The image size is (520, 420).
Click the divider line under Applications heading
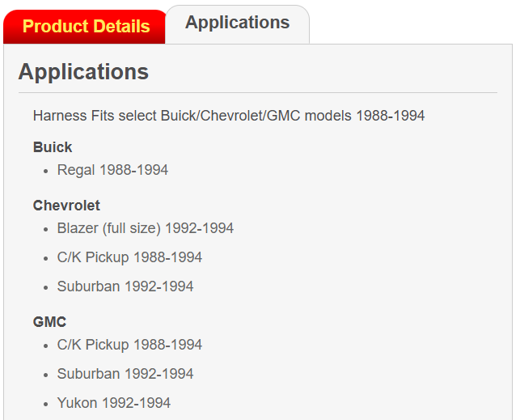[x=258, y=93]
